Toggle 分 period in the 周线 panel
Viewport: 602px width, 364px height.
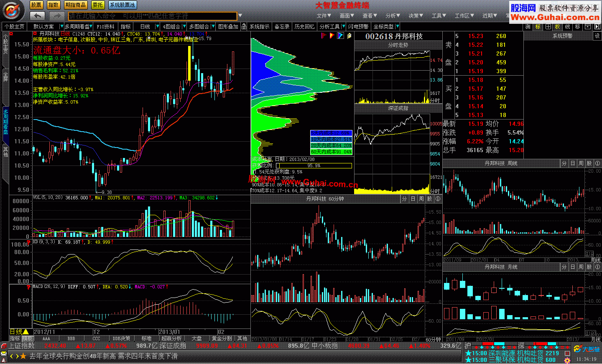pyautogui.click(x=564, y=163)
